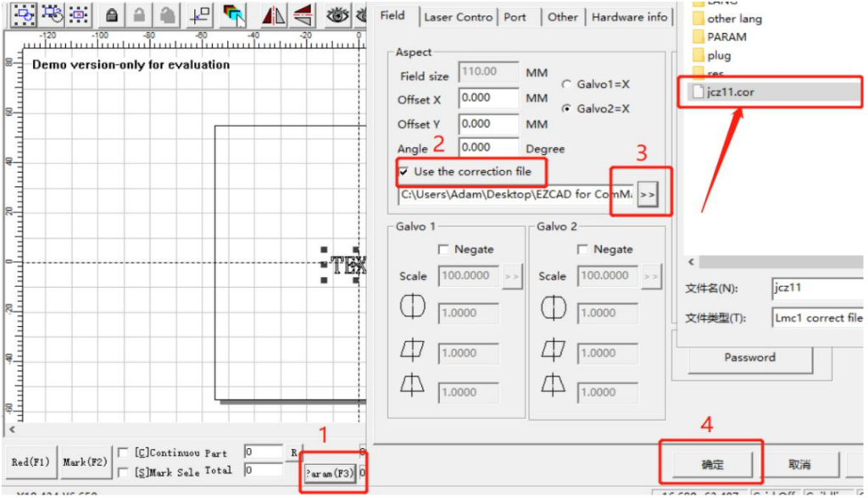
Task: Click the Offset X input field
Action: (x=488, y=98)
